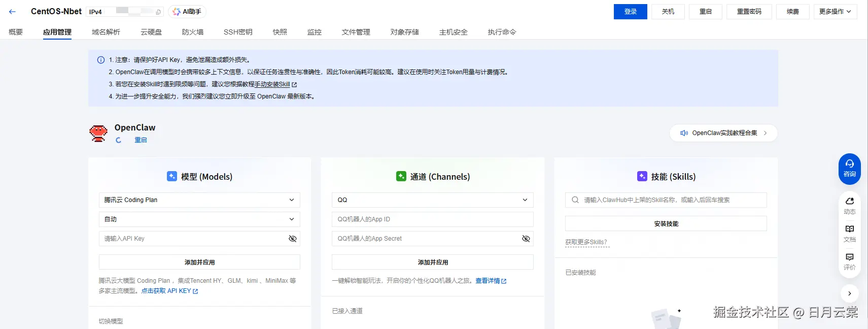
Task: Open the 对象存储 tab
Action: [x=405, y=32]
